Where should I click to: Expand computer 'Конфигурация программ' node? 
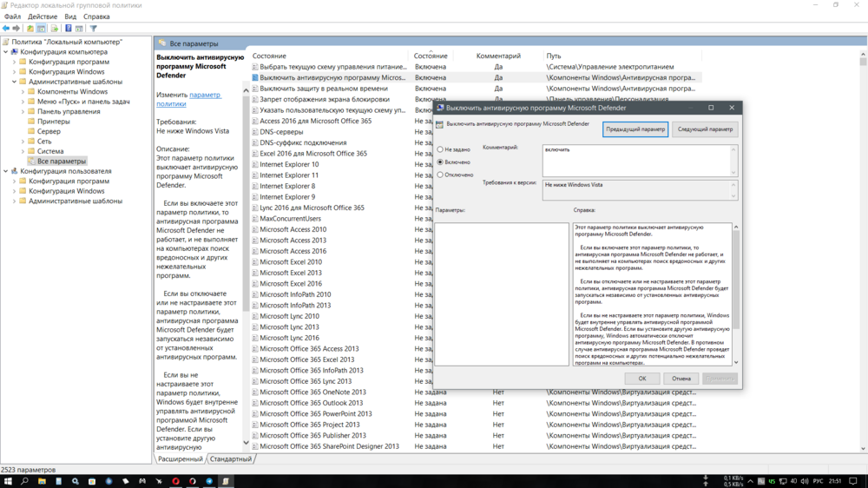(x=15, y=62)
